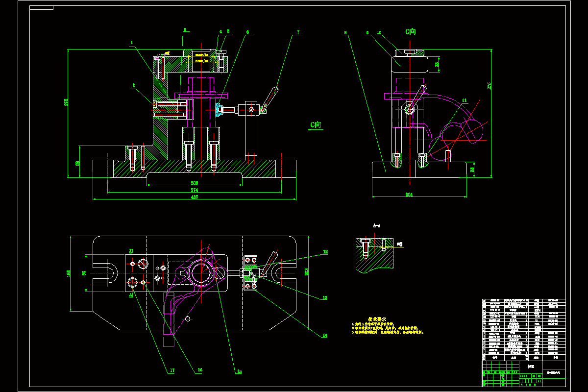The width and height of the screenshot is (588, 392).
Task: Click part balloon number 16 below plan view
Action: point(199,370)
